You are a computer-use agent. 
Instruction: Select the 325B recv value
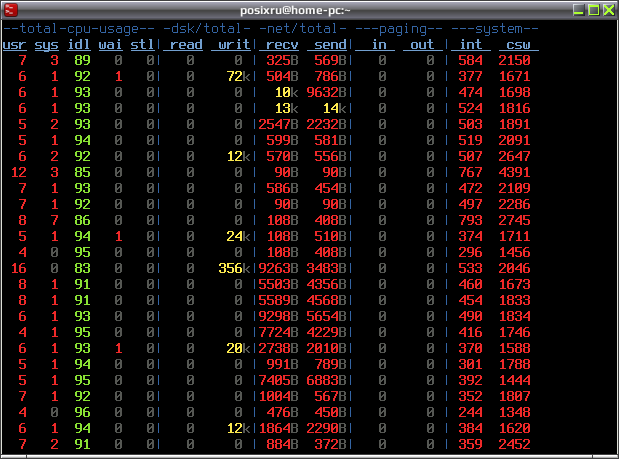(x=282, y=60)
